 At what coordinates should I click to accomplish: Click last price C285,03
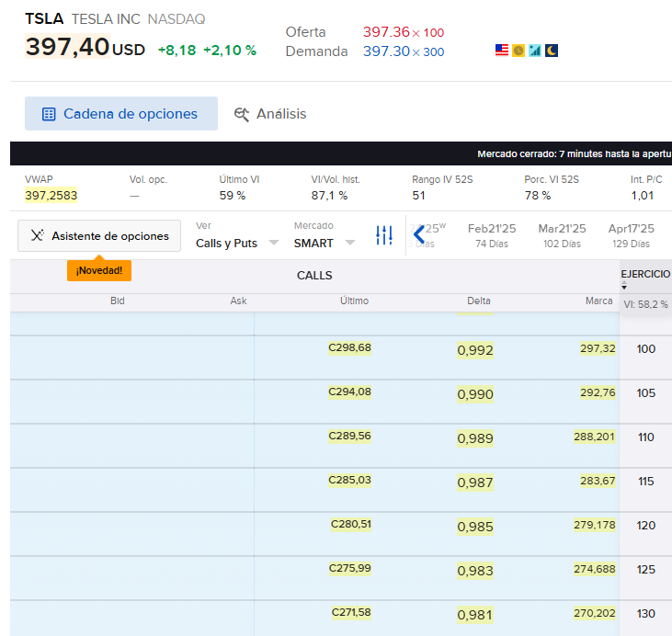tap(349, 480)
